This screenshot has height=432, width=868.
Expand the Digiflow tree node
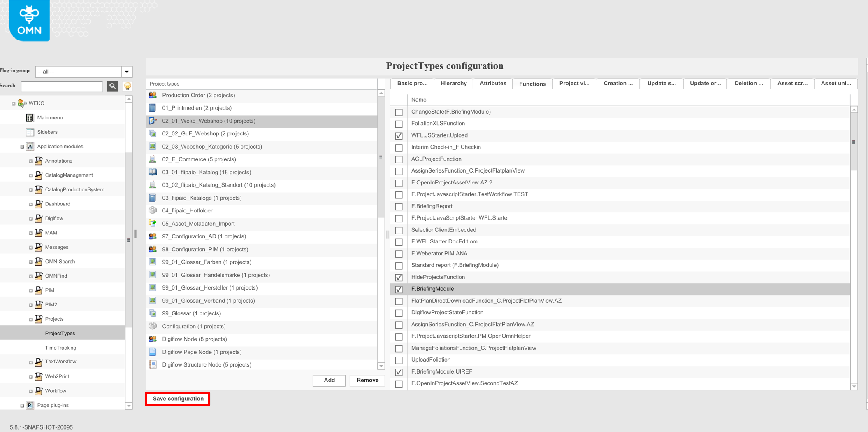tap(31, 219)
